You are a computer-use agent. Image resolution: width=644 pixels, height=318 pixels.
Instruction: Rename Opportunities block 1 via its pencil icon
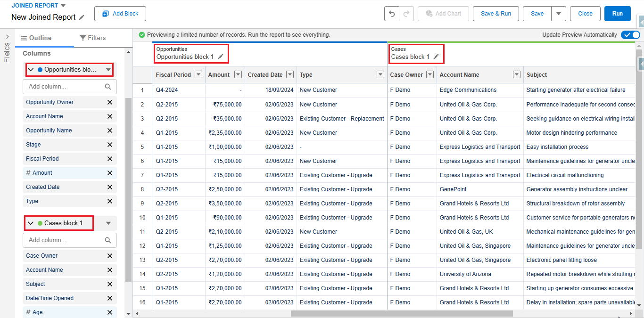click(x=220, y=57)
